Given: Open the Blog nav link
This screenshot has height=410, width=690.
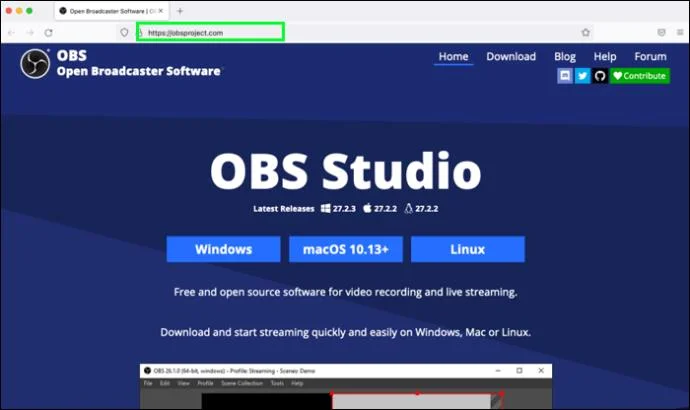Looking at the screenshot, I should click(565, 57).
